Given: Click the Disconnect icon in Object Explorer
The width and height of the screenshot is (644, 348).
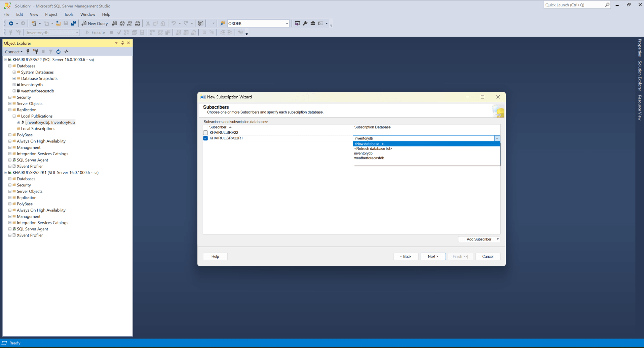Looking at the screenshot, I should (36, 52).
